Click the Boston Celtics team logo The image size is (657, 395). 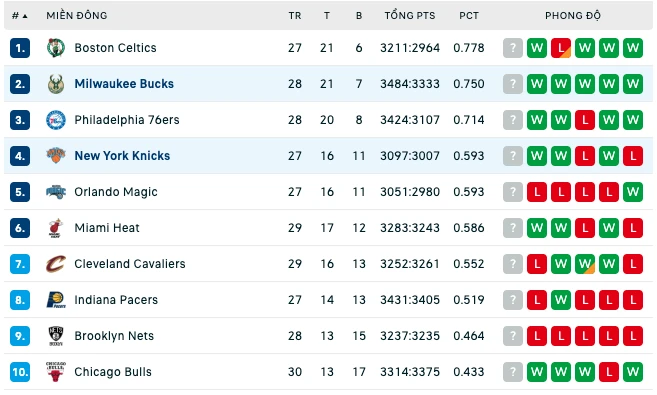(56, 48)
